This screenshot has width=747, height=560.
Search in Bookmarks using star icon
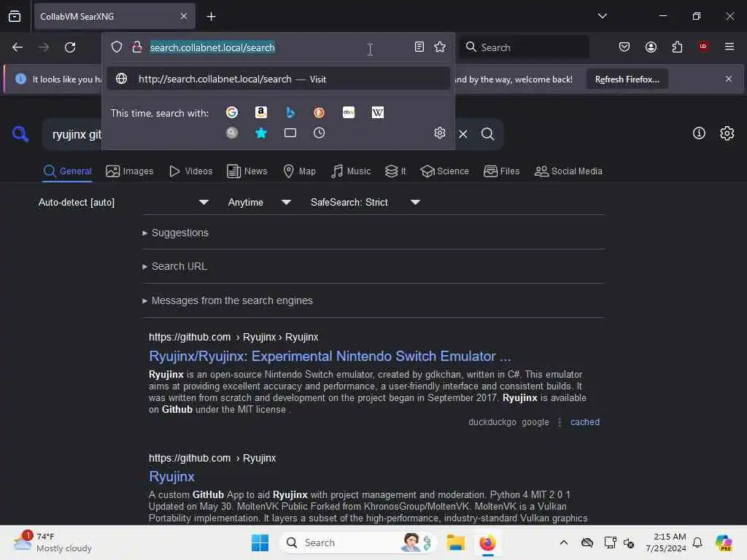pyautogui.click(x=261, y=133)
